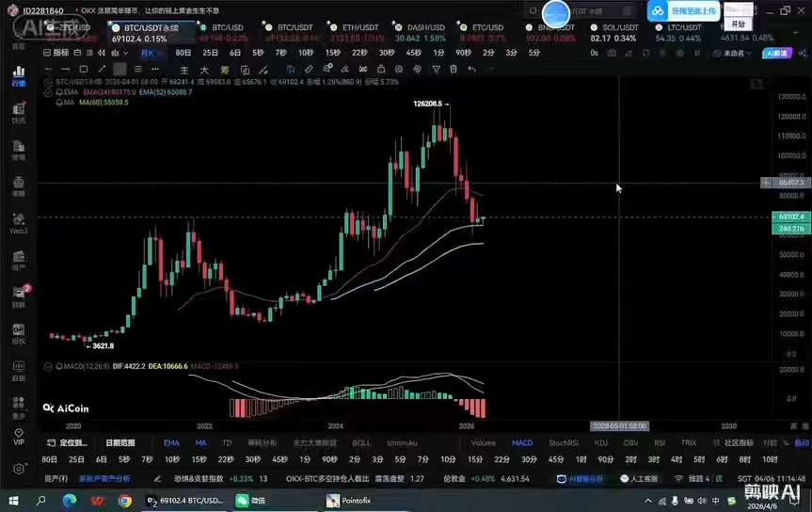This screenshot has height=512, width=812.
Task: Open the 月K period dropdown
Action: (x=151, y=53)
